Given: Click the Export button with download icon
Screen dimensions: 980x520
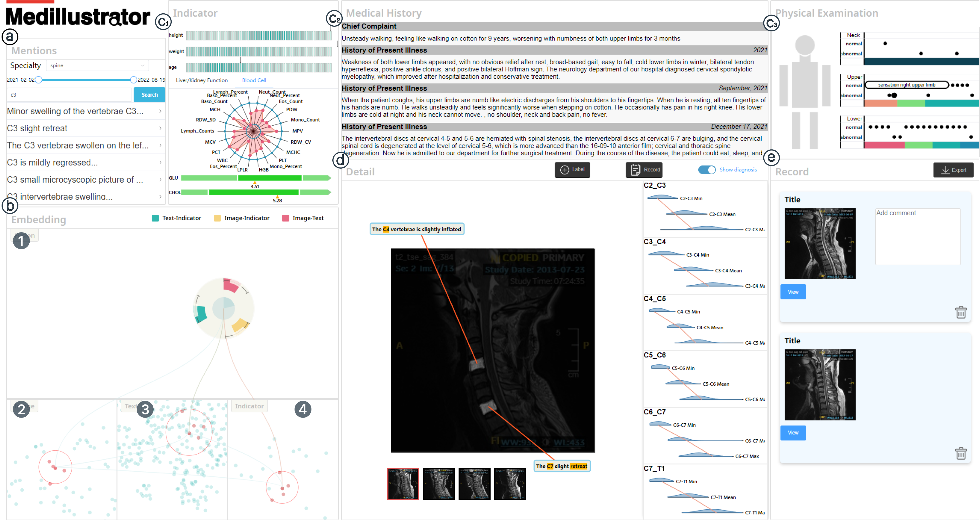Looking at the screenshot, I should (x=953, y=170).
